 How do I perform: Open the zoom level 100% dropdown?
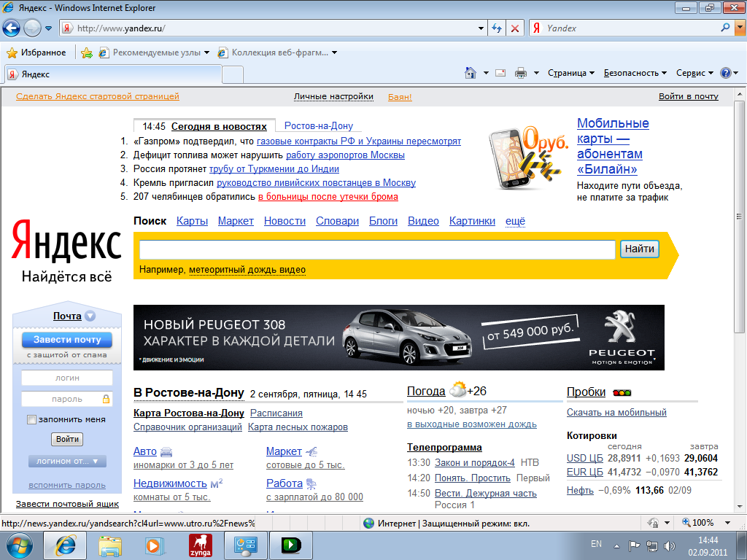coord(727,523)
